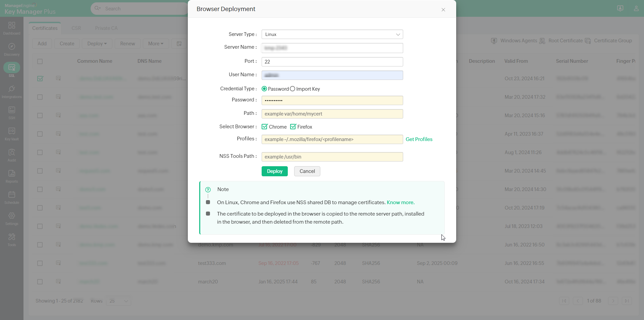Select the Password credential type radio

(264, 89)
